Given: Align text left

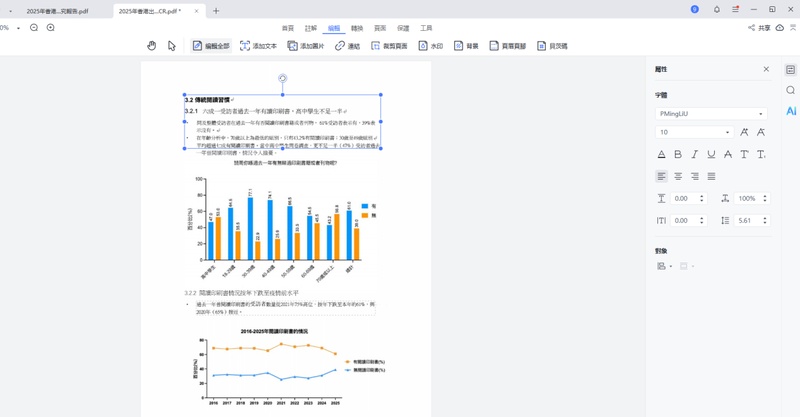Looking at the screenshot, I should (661, 176).
